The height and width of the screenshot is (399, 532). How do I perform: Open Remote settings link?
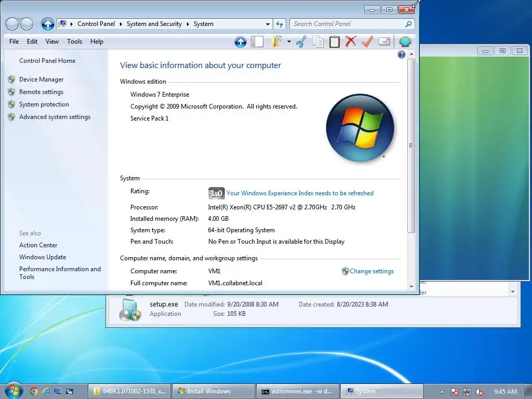click(x=42, y=92)
